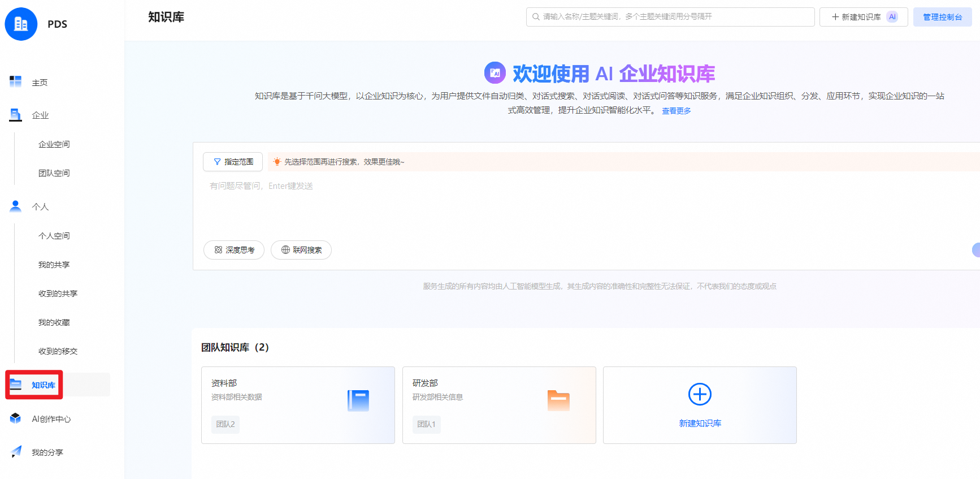Click the plus circle icon for new knowledge base

pyautogui.click(x=700, y=394)
